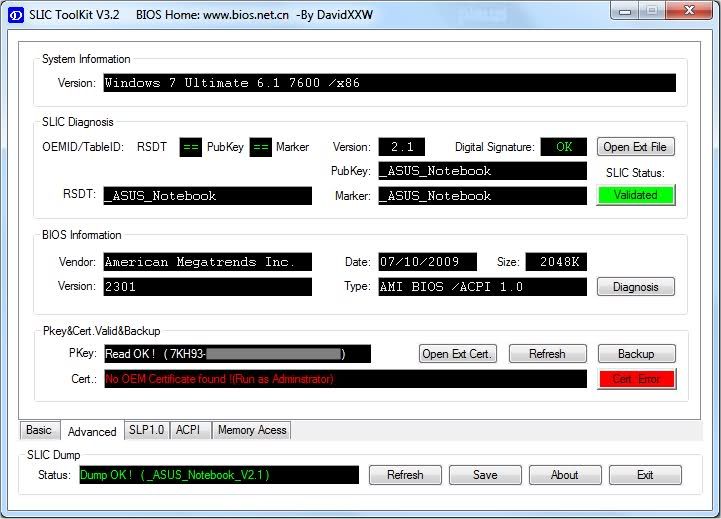
Task: Click the Vendor field American Megatrends Inc.
Action: (x=207, y=262)
